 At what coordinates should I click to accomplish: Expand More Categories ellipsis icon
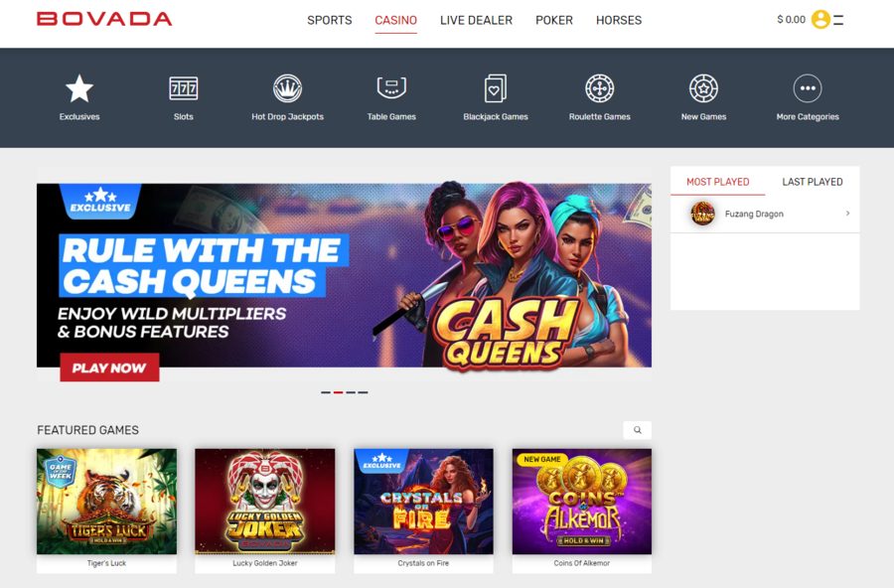(808, 88)
